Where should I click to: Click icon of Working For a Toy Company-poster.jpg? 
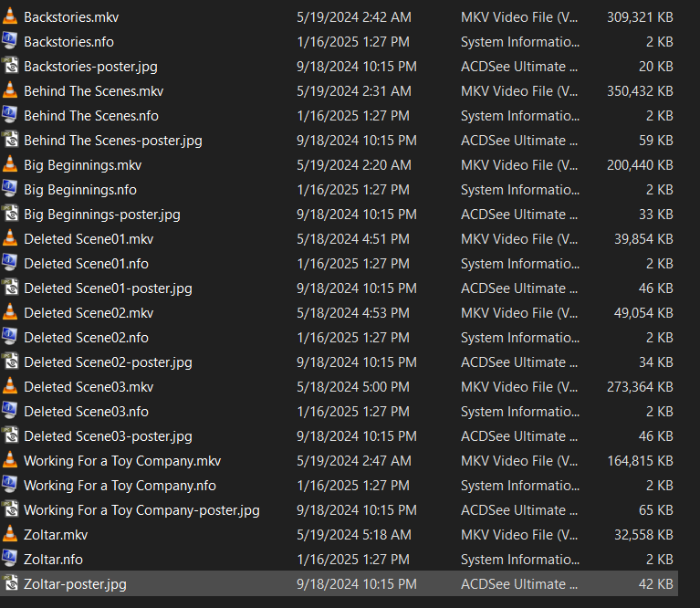point(10,509)
